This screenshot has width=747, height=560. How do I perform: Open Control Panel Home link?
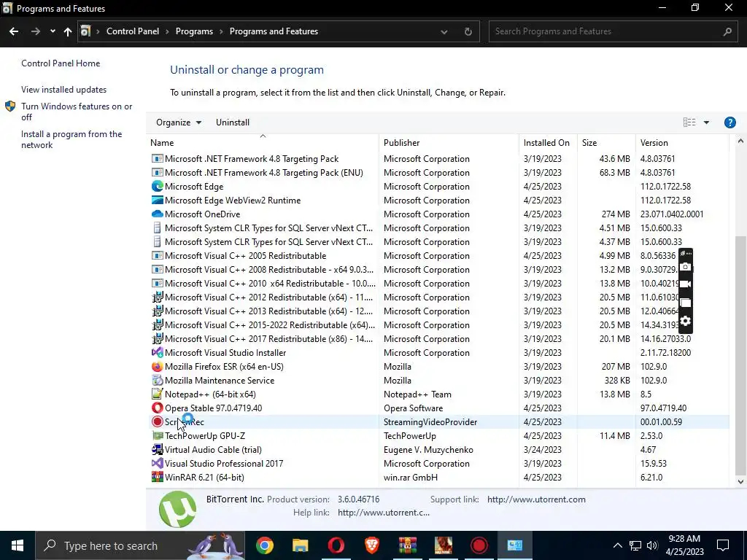point(61,63)
